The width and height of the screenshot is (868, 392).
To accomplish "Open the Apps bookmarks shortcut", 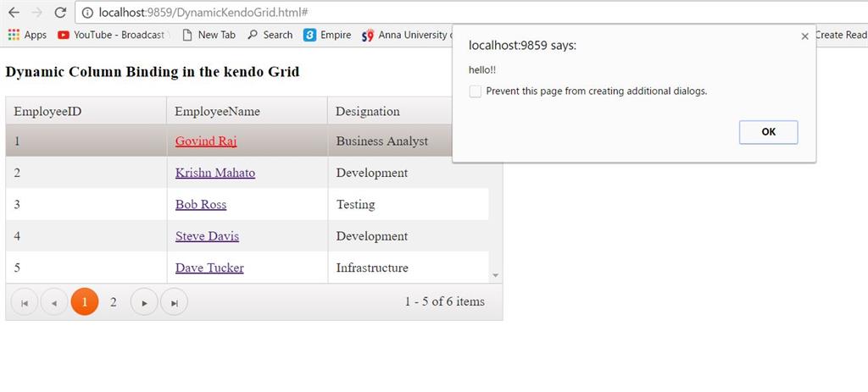I will click(x=27, y=35).
